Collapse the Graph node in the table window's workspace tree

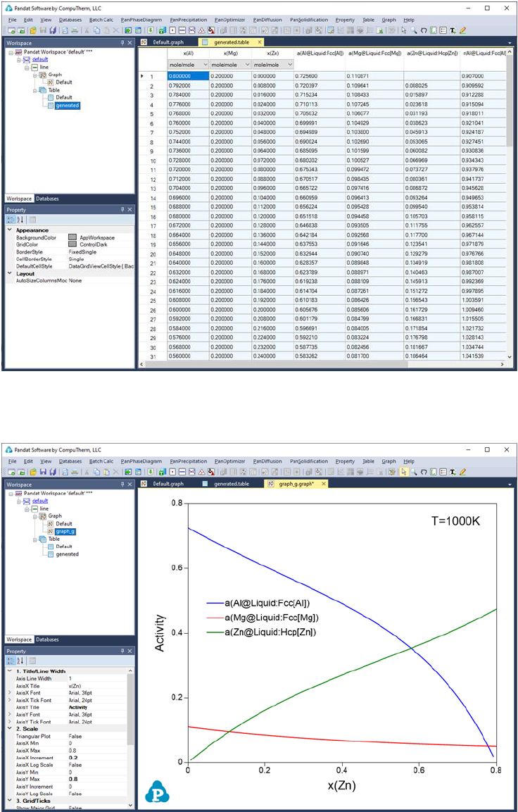click(36, 75)
